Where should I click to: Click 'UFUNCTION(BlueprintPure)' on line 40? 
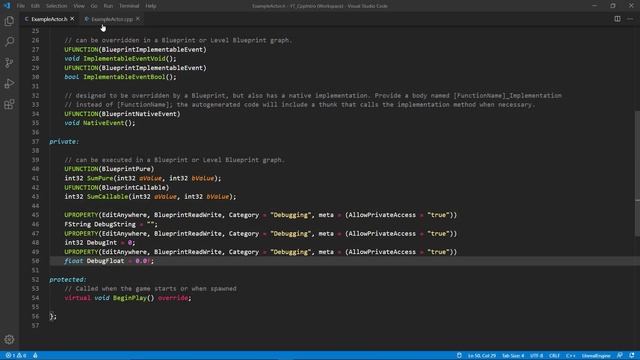point(109,169)
